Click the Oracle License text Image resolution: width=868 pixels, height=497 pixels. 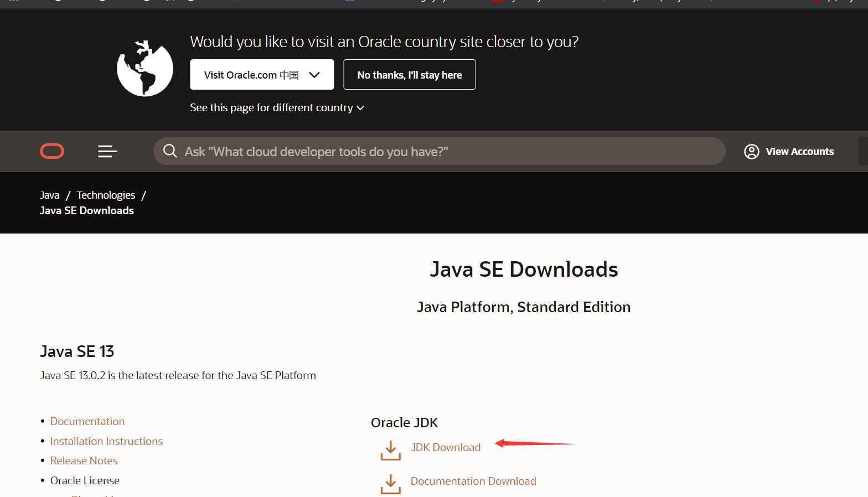click(x=85, y=480)
